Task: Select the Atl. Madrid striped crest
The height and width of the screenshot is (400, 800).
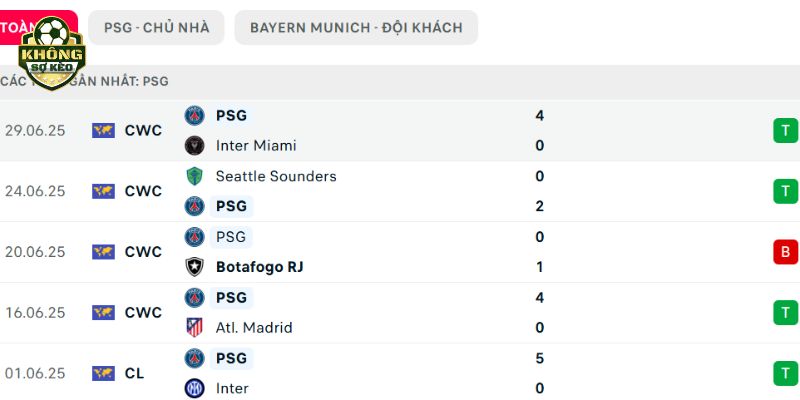Action: point(194,328)
